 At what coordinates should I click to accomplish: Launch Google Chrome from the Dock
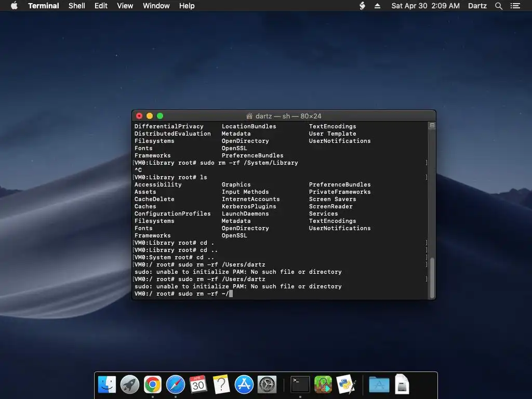[153, 384]
